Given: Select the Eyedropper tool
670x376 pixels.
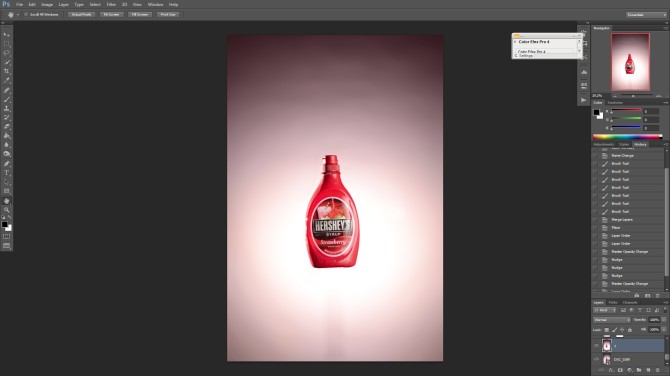Looking at the screenshot, I should tap(6, 80).
